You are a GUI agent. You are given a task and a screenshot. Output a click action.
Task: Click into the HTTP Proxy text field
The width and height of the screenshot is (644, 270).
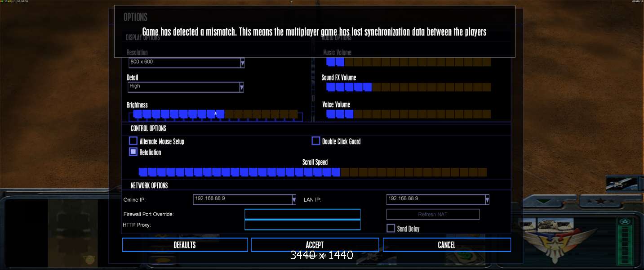click(x=302, y=225)
